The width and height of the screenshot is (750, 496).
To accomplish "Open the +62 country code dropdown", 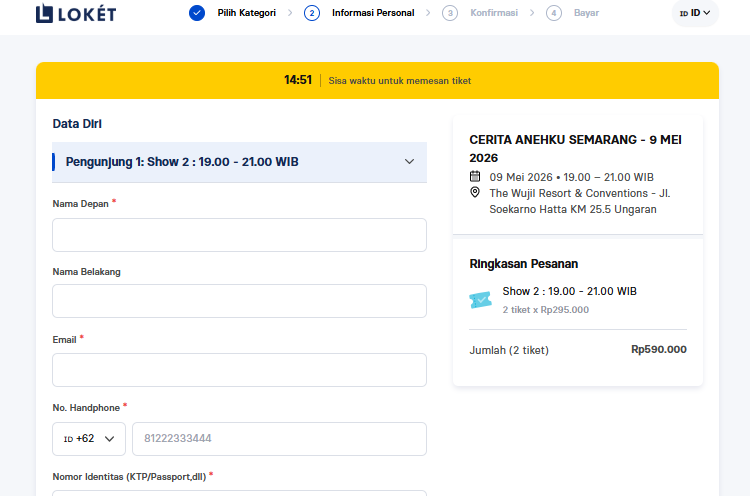I will 89,439.
